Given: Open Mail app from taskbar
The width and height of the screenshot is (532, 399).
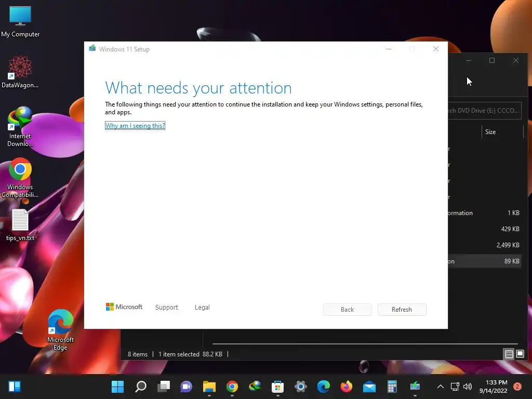Looking at the screenshot, I should pyautogui.click(x=369, y=387).
